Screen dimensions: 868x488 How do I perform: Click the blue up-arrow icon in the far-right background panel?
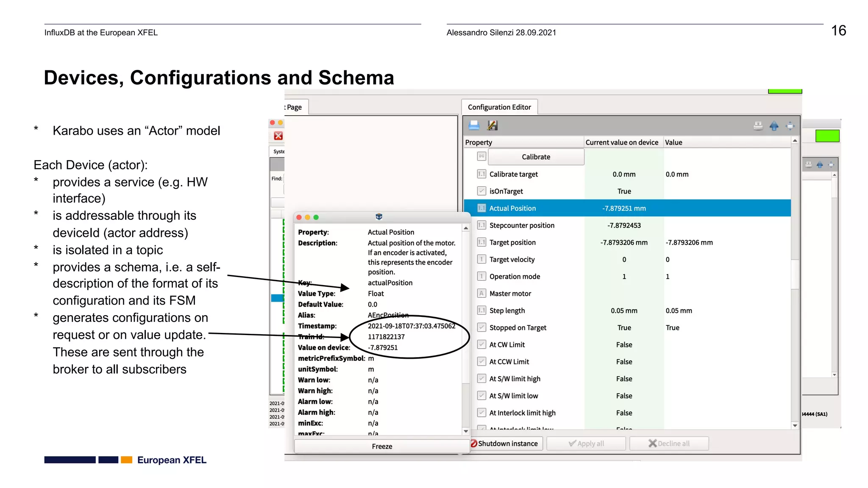coord(820,165)
